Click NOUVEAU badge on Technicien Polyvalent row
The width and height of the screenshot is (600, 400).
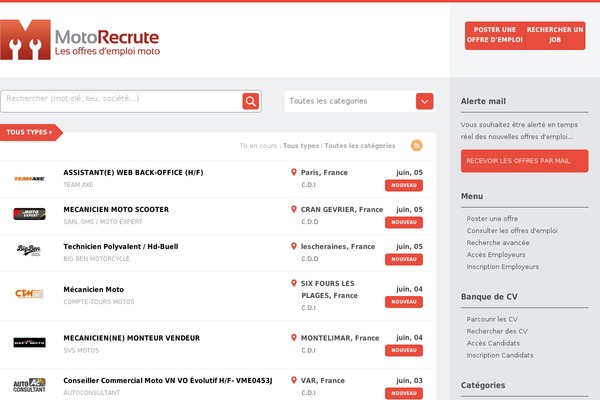[x=404, y=259]
